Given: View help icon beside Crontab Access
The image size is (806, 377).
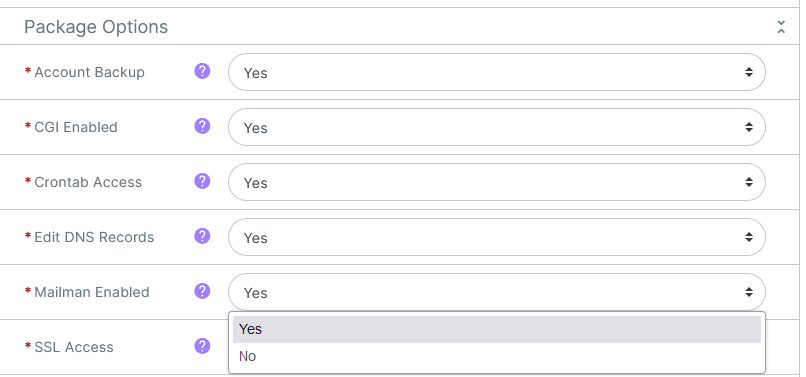Looking at the screenshot, I should click(202, 181).
